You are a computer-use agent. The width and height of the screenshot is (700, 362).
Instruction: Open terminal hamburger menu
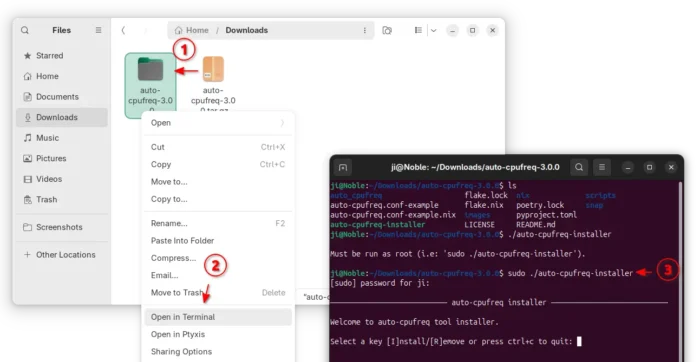(x=602, y=168)
